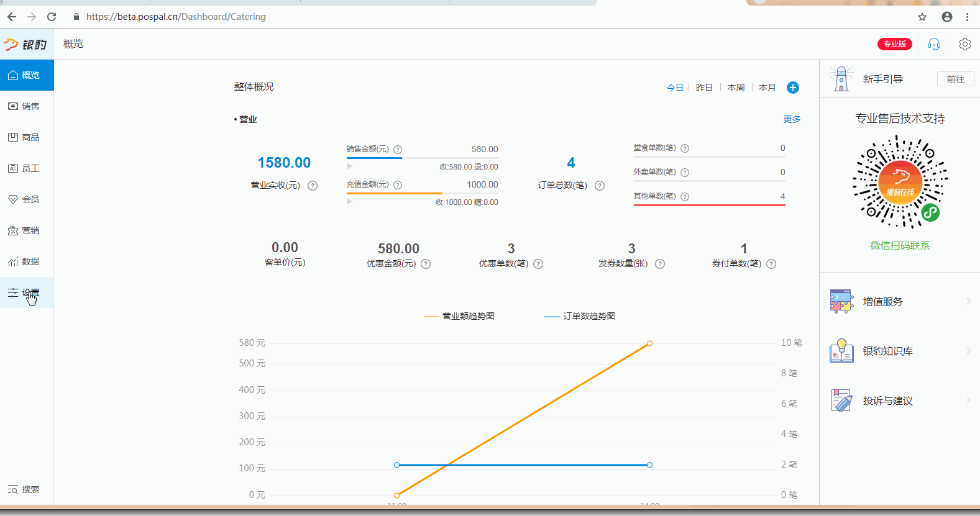Click help icon next to 销售金额(元)
980x516 pixels.
(x=398, y=150)
